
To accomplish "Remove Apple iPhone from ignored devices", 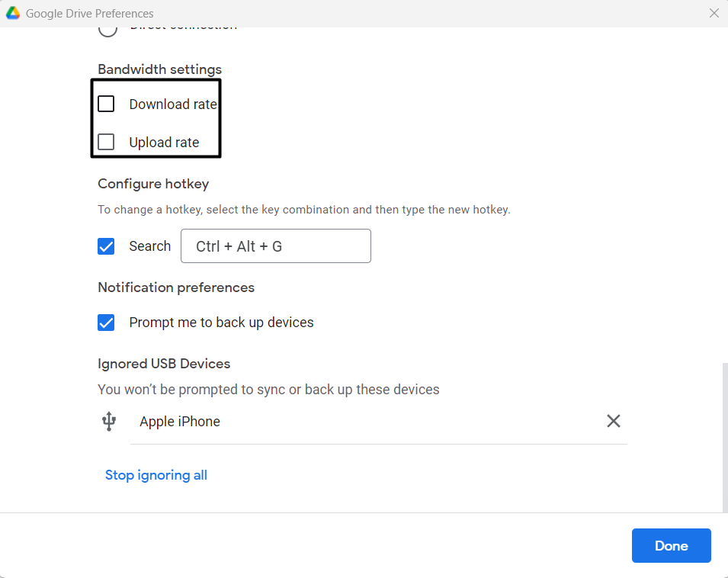I will pos(613,421).
